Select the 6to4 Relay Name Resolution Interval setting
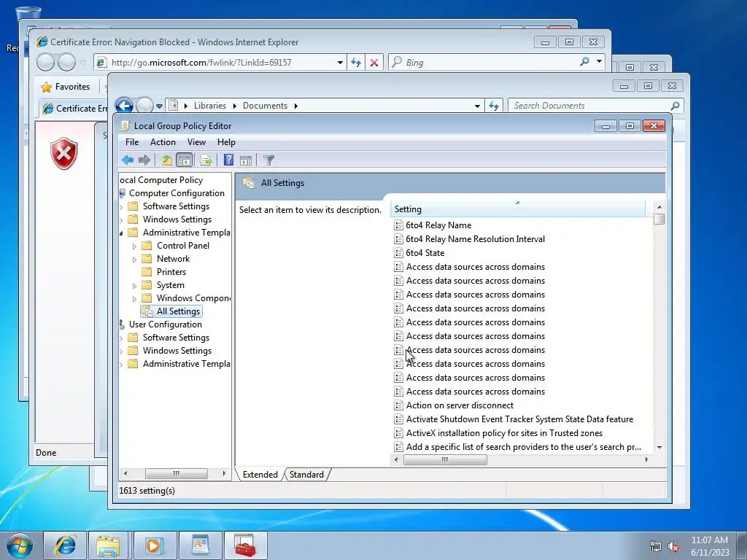The height and width of the screenshot is (560, 747). [476, 239]
